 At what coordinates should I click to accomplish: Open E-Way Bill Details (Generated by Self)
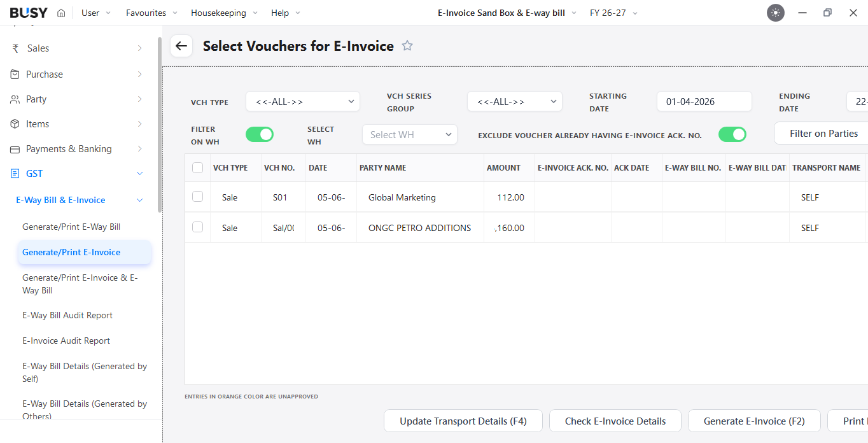(85, 372)
